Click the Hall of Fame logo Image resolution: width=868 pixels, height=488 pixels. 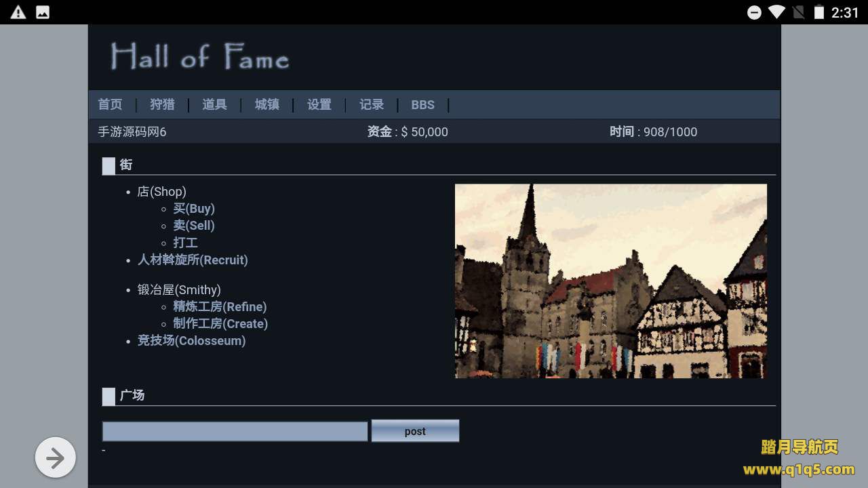(200, 57)
